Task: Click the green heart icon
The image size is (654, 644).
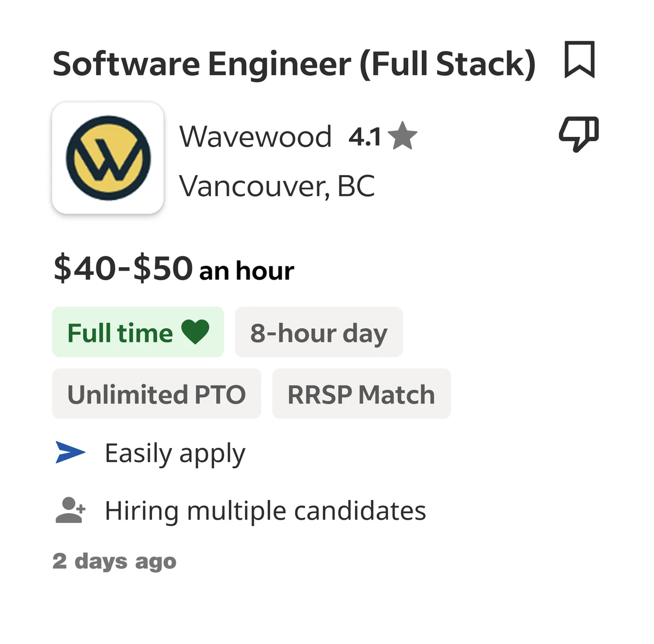Action: pos(195,332)
